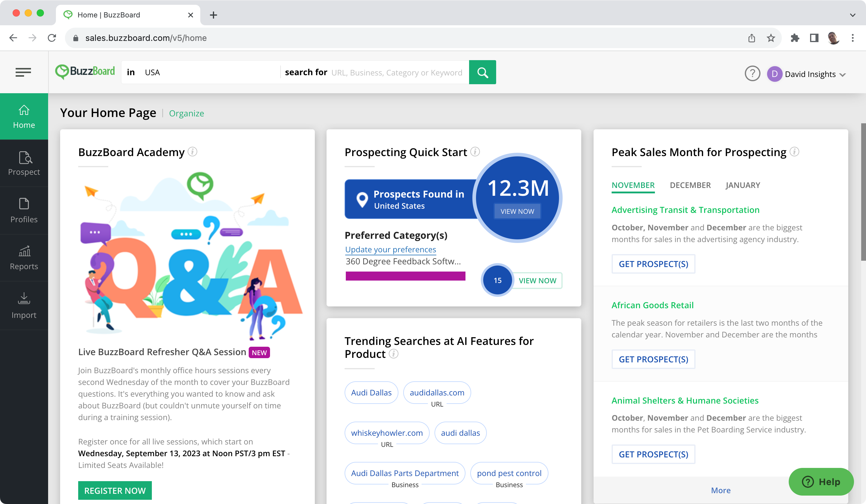Viewport: 866px width, 504px height.
Task: Click the BuzzBoard logo
Action: (x=85, y=72)
